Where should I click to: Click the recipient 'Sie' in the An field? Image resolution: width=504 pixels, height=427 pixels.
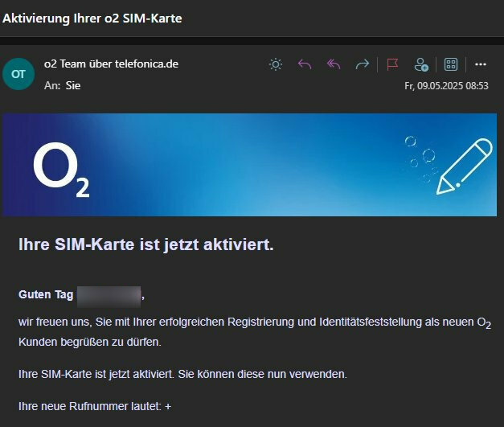[73, 85]
